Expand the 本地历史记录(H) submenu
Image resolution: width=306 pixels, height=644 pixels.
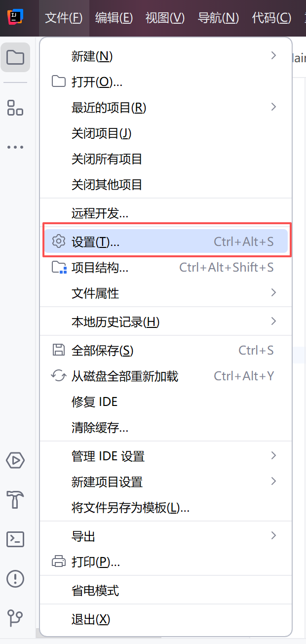click(166, 322)
